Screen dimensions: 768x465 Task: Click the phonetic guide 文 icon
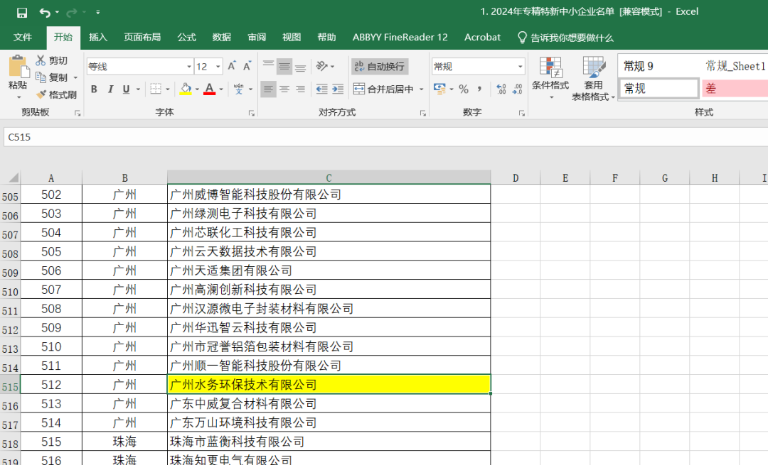pyautogui.click(x=239, y=89)
